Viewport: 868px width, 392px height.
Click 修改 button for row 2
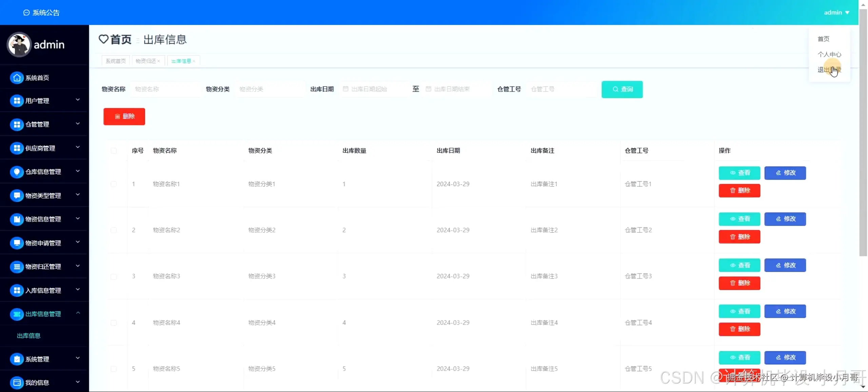point(785,219)
